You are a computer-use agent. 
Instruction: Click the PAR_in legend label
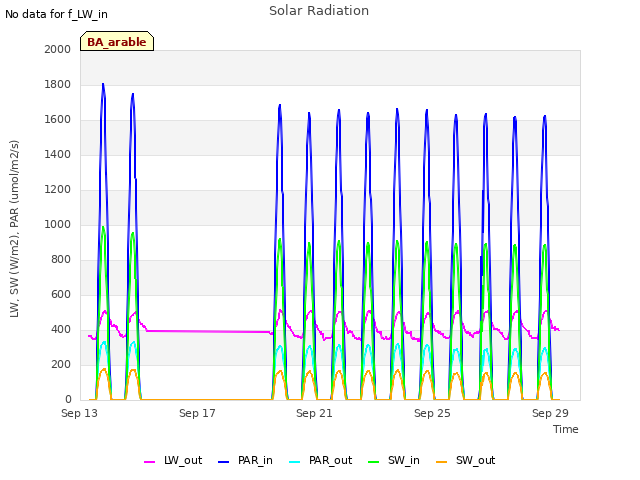pos(255,460)
